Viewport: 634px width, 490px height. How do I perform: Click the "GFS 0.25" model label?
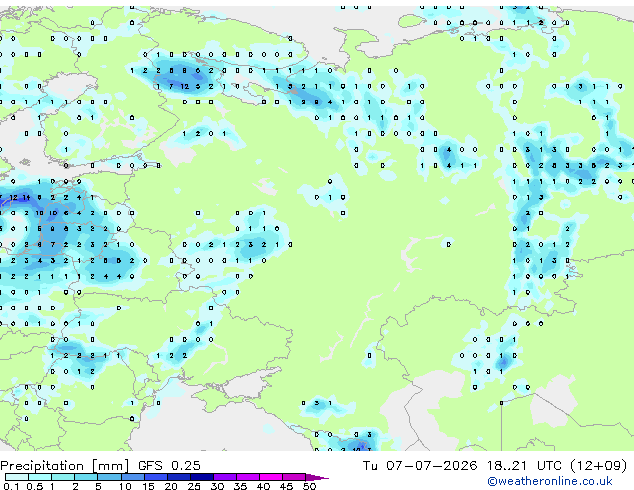click(x=169, y=466)
